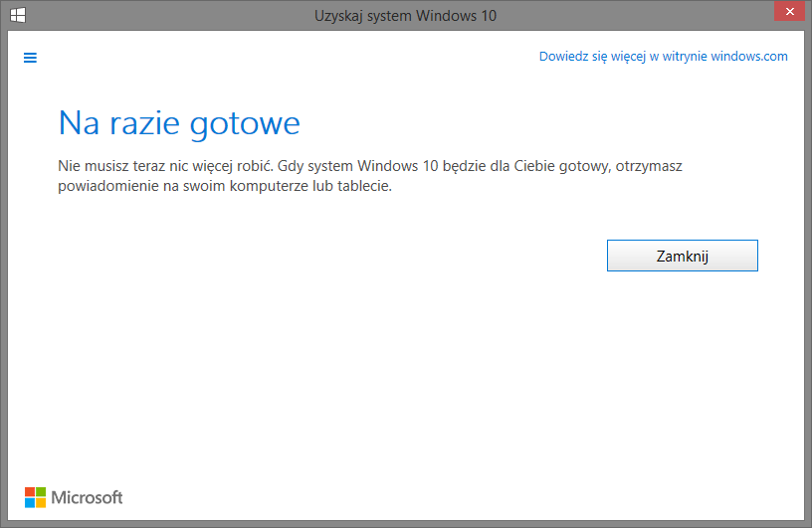Close the Uzyskaj system Windows 10 window
The height and width of the screenshot is (528, 812).
[x=789, y=11]
